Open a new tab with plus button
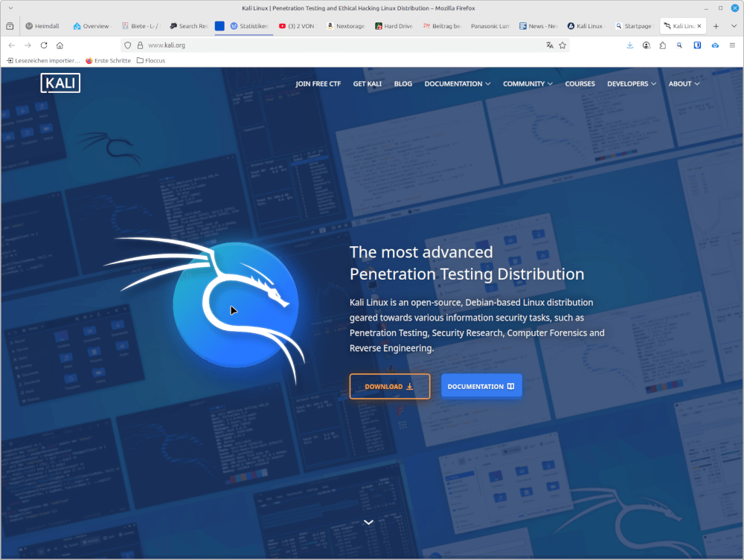This screenshot has width=744, height=560. (x=716, y=26)
